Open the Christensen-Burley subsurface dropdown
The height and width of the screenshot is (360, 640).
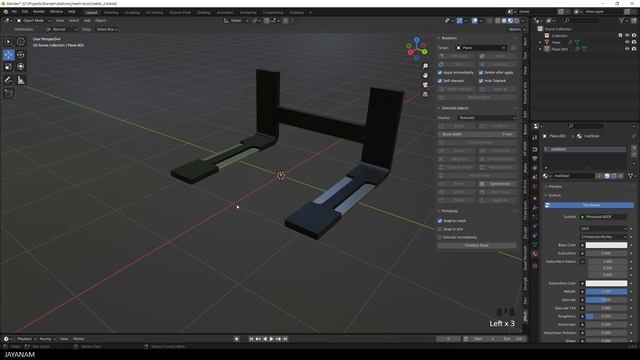pos(603,237)
